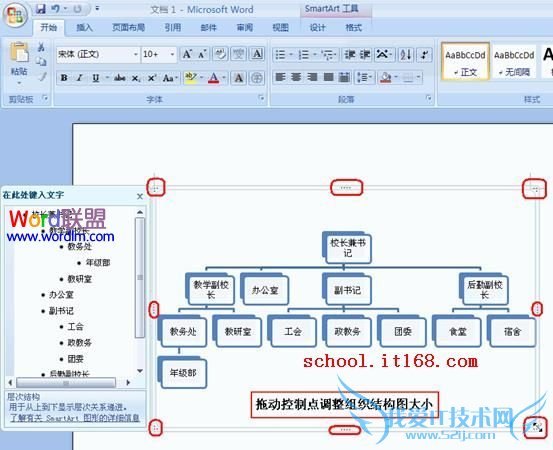Select the 无间隔 style thumbnail
This screenshot has width=553, height=450.
[x=514, y=62]
